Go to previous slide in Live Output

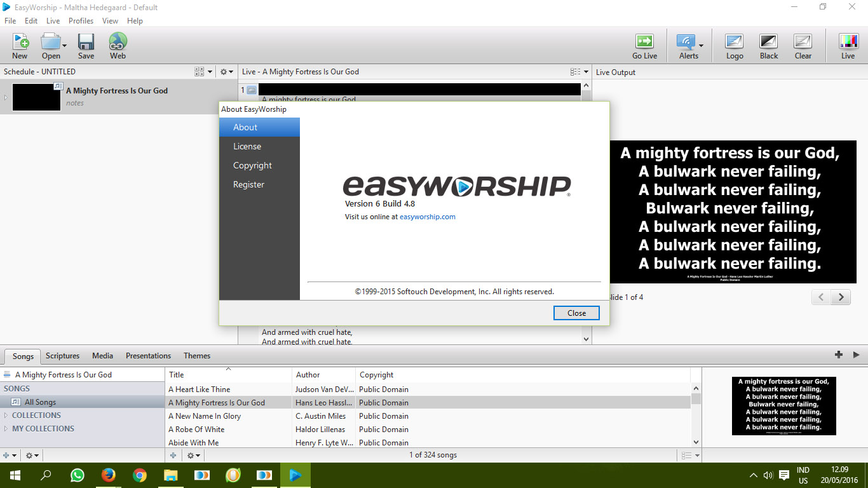pyautogui.click(x=821, y=297)
